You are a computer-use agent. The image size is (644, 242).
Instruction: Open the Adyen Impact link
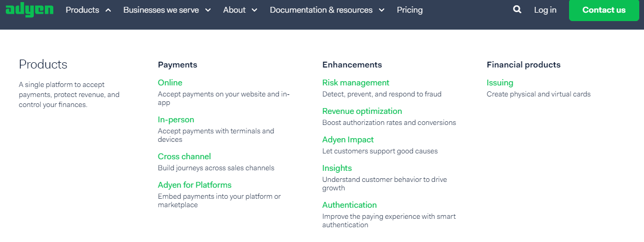coord(348,140)
